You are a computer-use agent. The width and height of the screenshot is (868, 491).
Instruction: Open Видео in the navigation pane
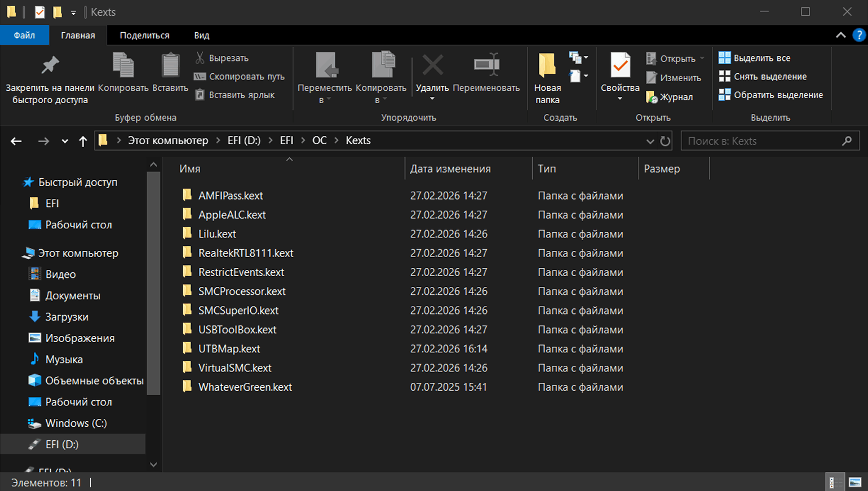click(60, 275)
